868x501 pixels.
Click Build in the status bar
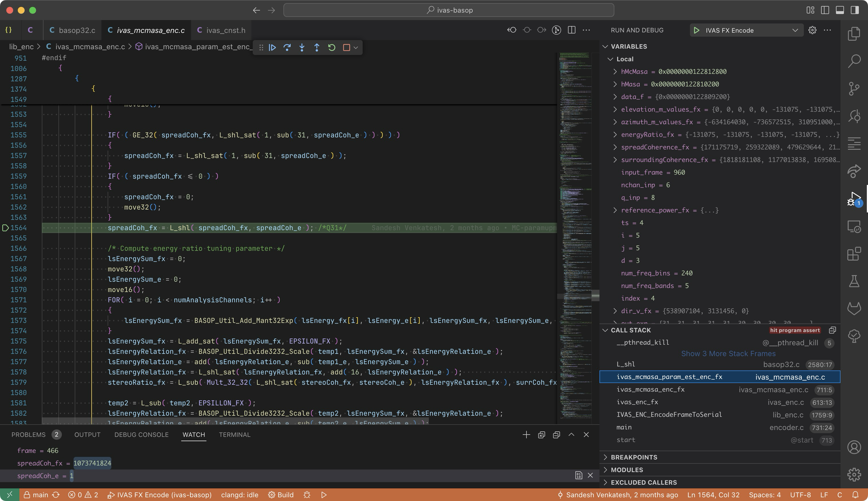pyautogui.click(x=281, y=495)
